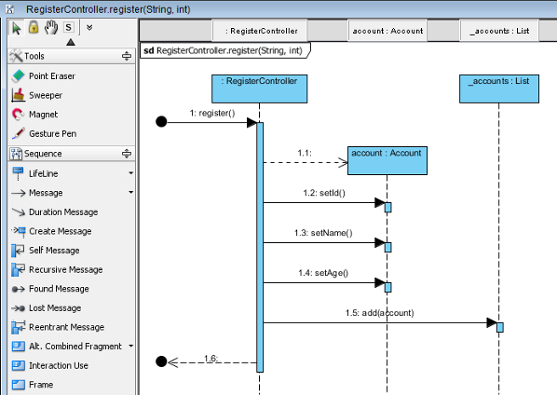The height and width of the screenshot is (395, 557).
Task: Select the 1: register() message label
Action: [x=212, y=113]
